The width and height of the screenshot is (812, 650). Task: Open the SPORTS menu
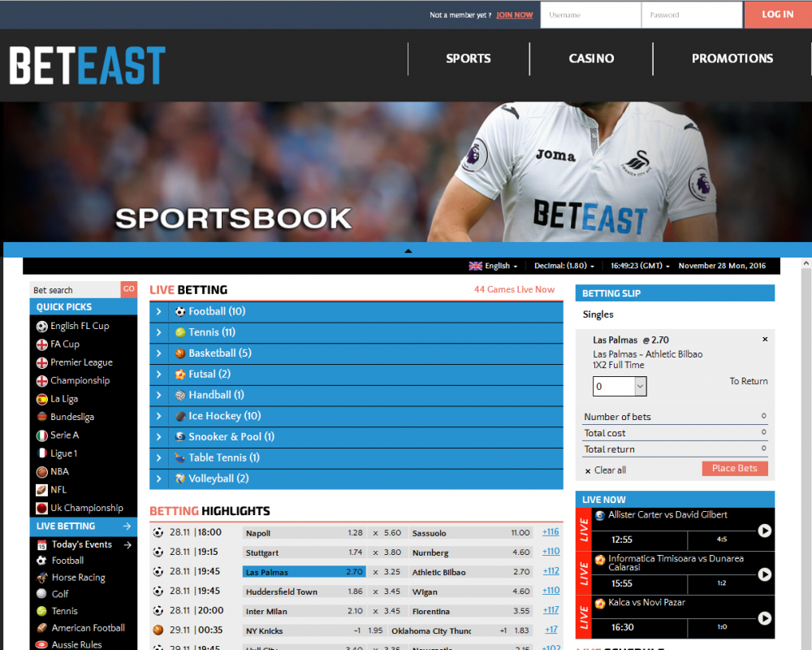click(469, 58)
